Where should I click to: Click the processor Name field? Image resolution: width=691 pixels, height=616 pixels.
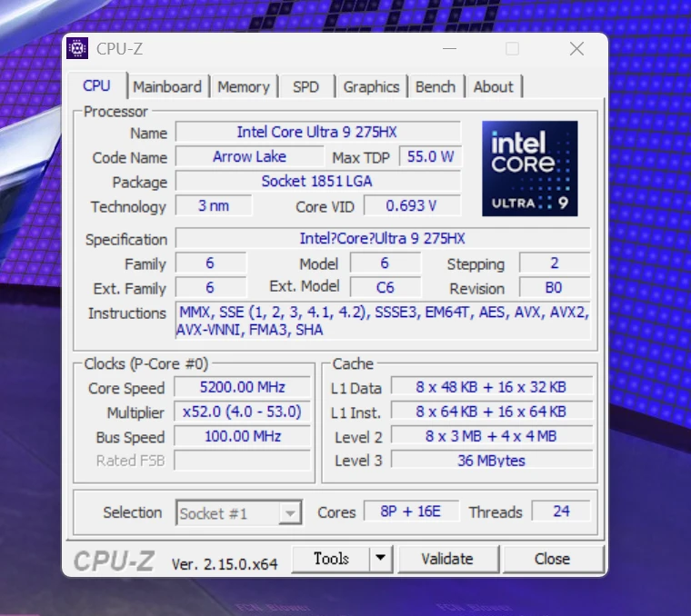coord(317,133)
